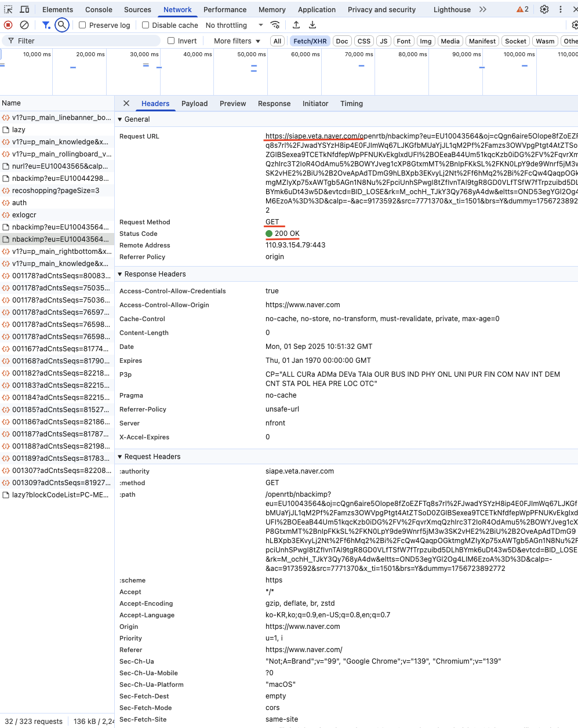This screenshot has width=578, height=728.
Task: Select the Timing tab
Action: point(351,103)
